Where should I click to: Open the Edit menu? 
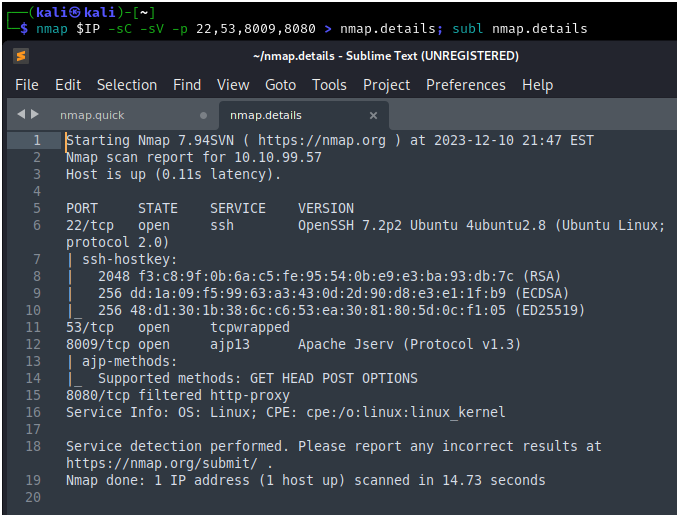(68, 85)
